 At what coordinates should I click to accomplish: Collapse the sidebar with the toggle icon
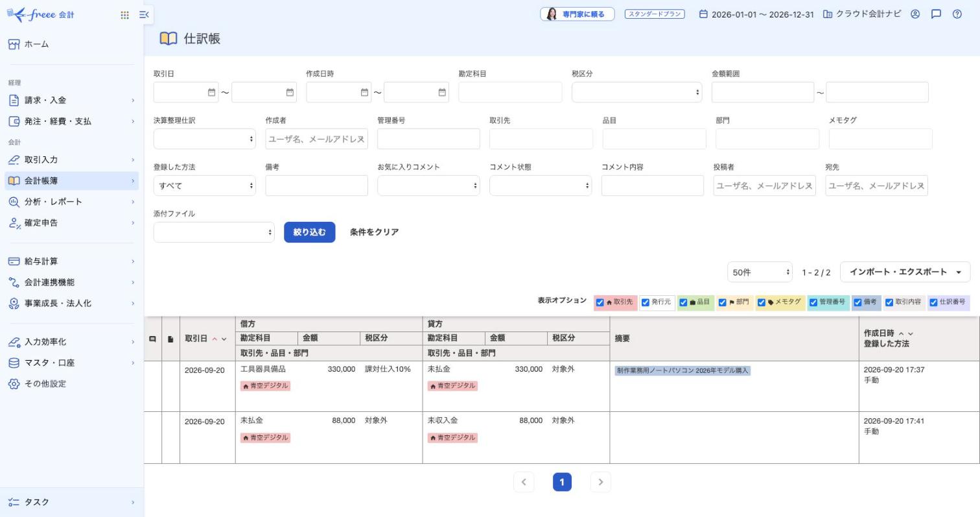pos(144,14)
